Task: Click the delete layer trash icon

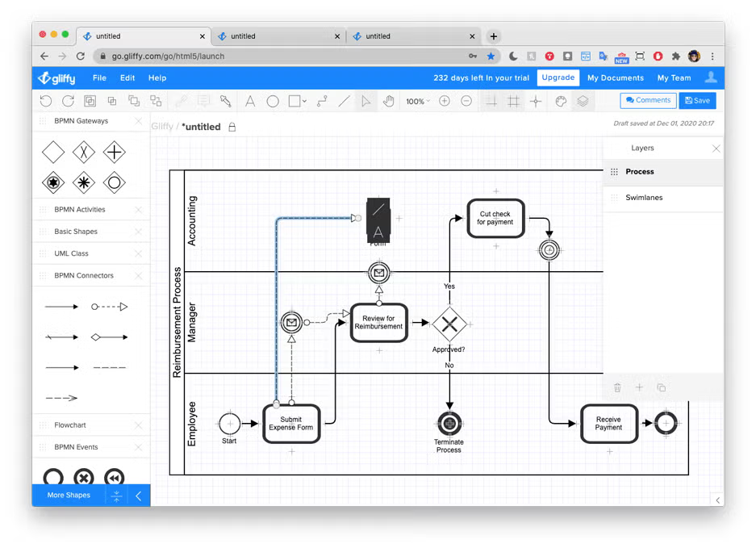Action: (617, 387)
